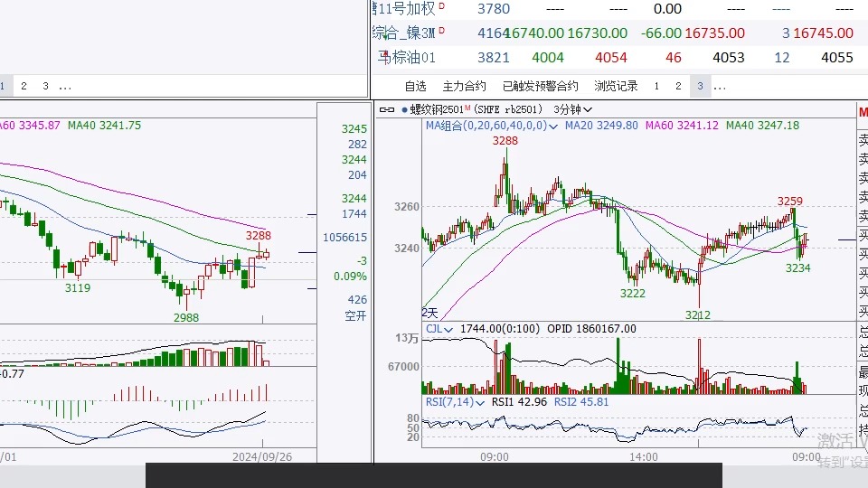This screenshot has height=488, width=868.
Task: Switch to the 自选 watchlist tab
Action: (415, 87)
